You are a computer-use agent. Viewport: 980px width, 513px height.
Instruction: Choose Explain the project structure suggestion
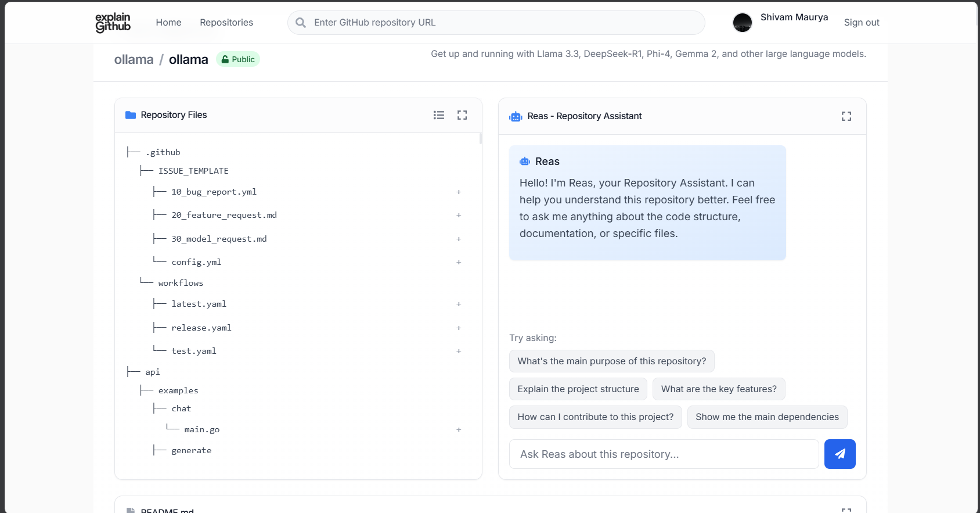coord(578,389)
